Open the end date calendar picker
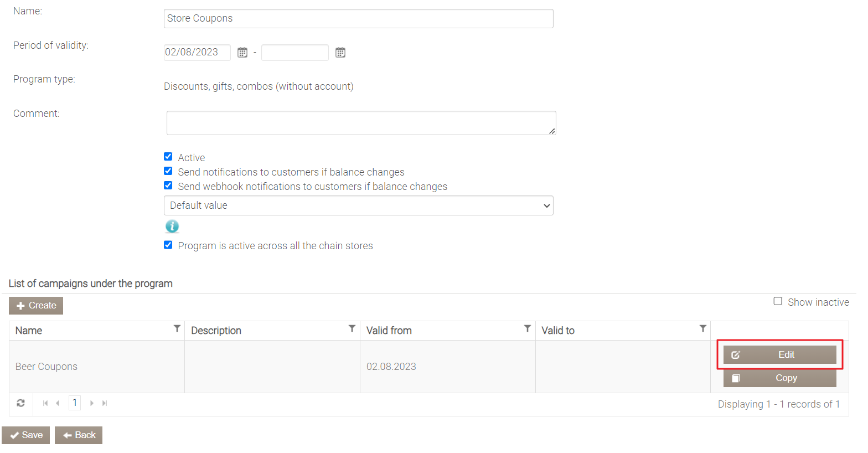This screenshot has width=868, height=453. click(340, 53)
